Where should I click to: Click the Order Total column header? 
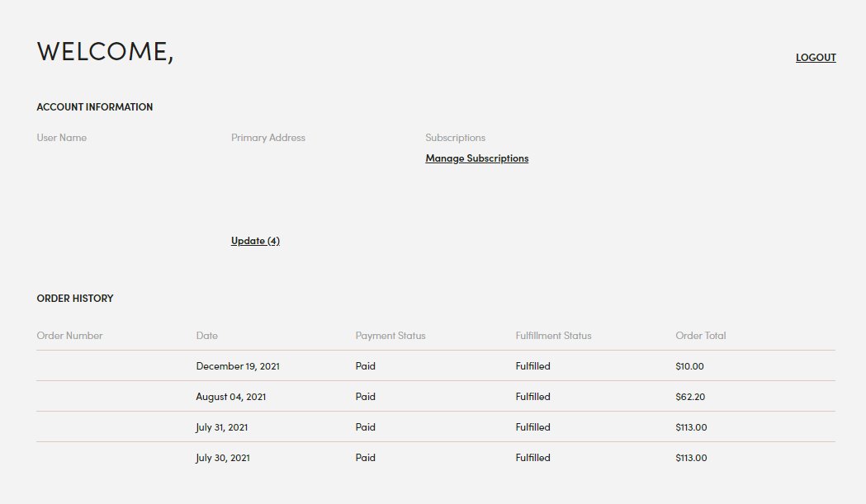pos(700,336)
